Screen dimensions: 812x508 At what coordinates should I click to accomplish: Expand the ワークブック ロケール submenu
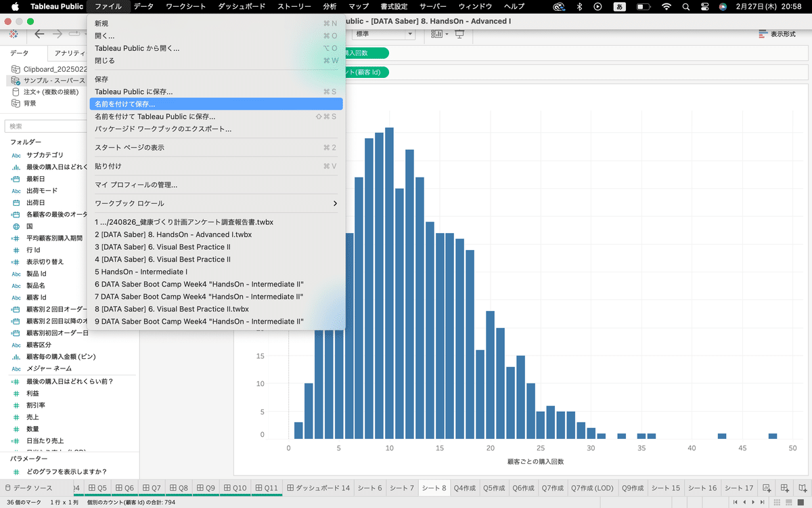click(x=203, y=203)
